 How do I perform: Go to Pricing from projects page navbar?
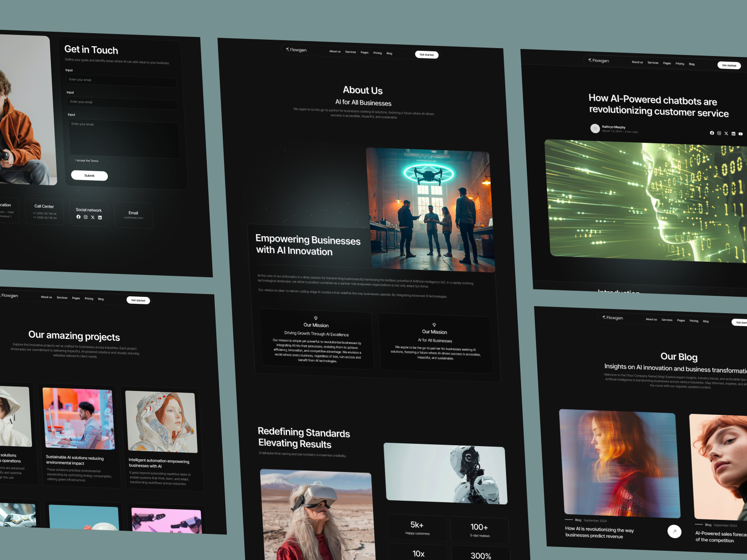[x=89, y=298]
